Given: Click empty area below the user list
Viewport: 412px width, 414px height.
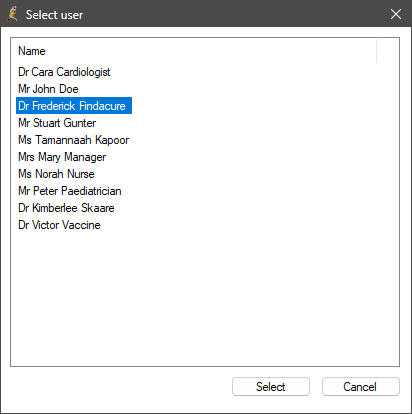Looking at the screenshot, I should point(205,297).
